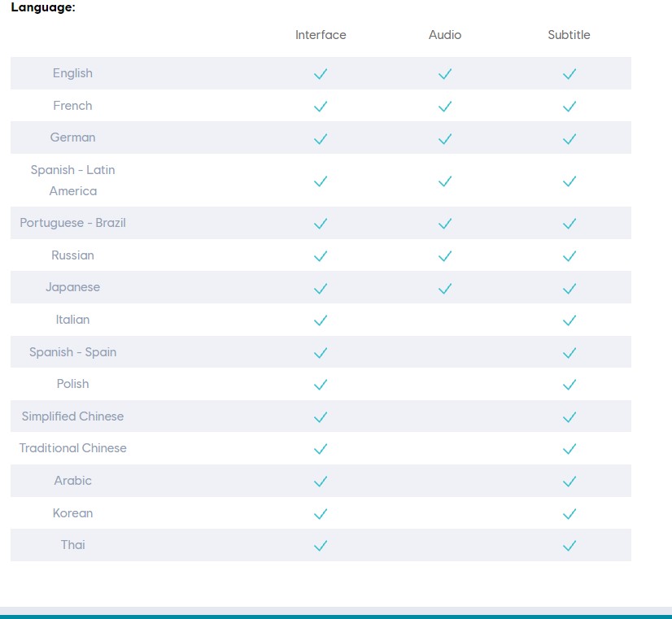Select the Subtitle column header
Image resolution: width=672 pixels, height=619 pixels.
tap(569, 35)
